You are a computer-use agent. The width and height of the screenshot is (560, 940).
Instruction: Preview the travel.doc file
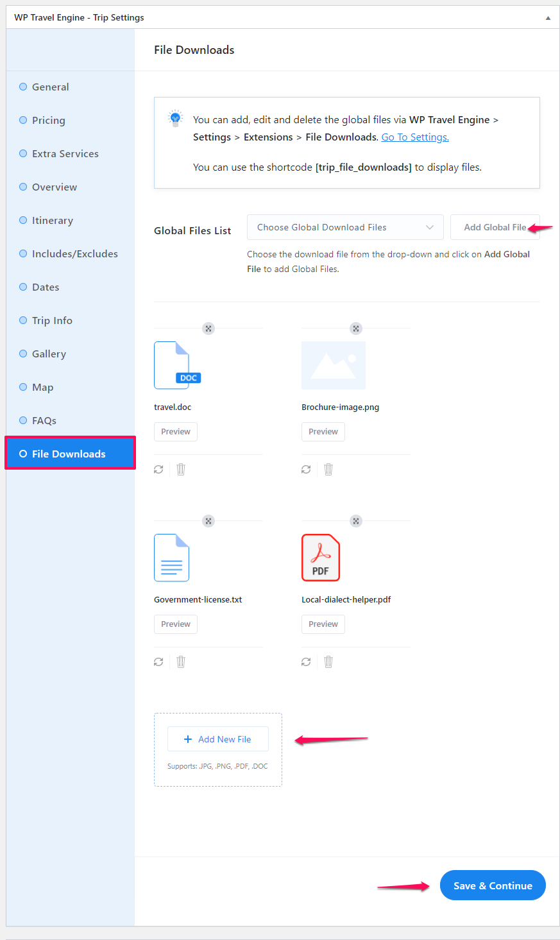[176, 432]
